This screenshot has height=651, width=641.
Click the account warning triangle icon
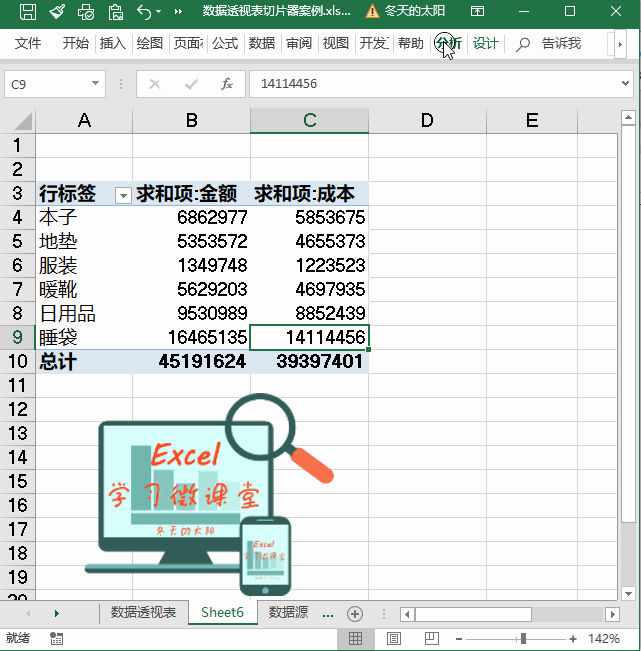tap(372, 11)
